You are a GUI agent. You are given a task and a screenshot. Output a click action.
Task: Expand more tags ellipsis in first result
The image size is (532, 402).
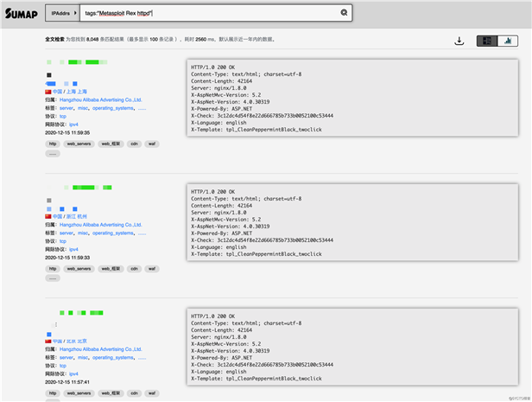coord(142,109)
